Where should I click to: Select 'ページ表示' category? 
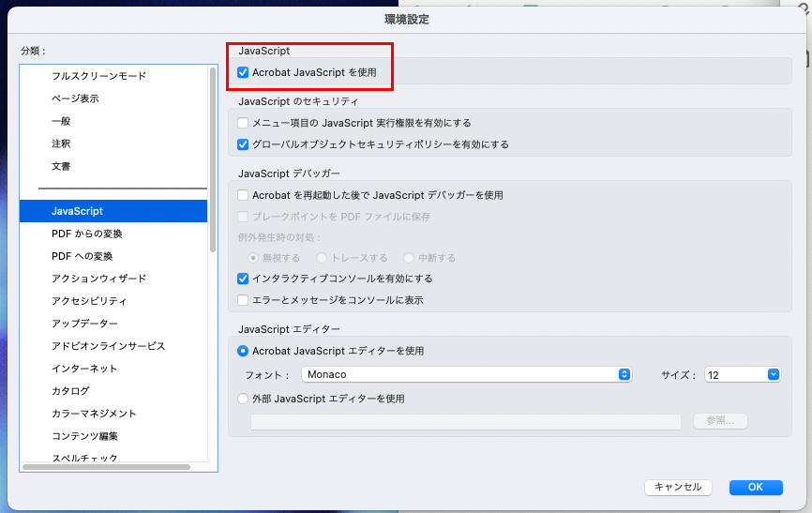point(75,98)
